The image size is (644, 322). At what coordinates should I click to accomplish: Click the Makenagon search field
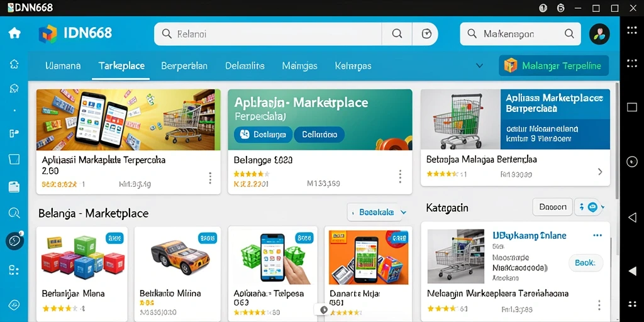pyautogui.click(x=520, y=34)
